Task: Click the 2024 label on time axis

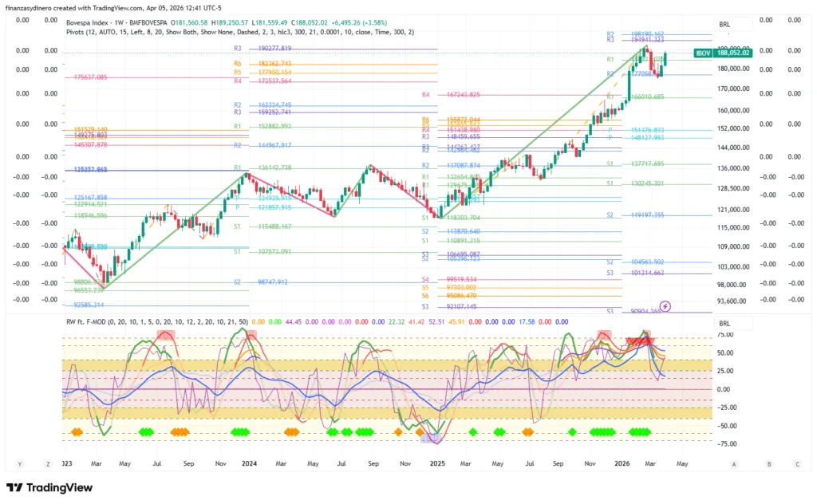Action: click(249, 463)
